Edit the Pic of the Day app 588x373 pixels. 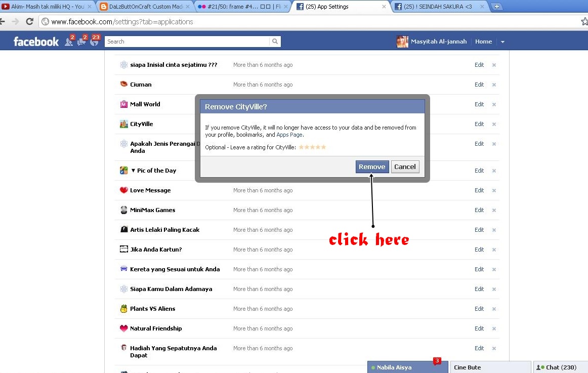pyautogui.click(x=479, y=171)
